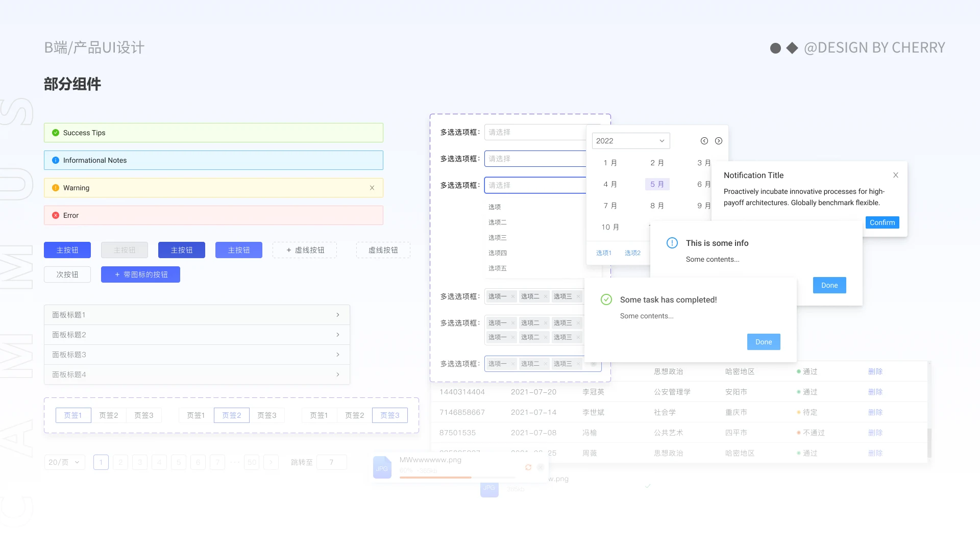
Task: Click the green Success Tips check icon
Action: [x=56, y=133]
